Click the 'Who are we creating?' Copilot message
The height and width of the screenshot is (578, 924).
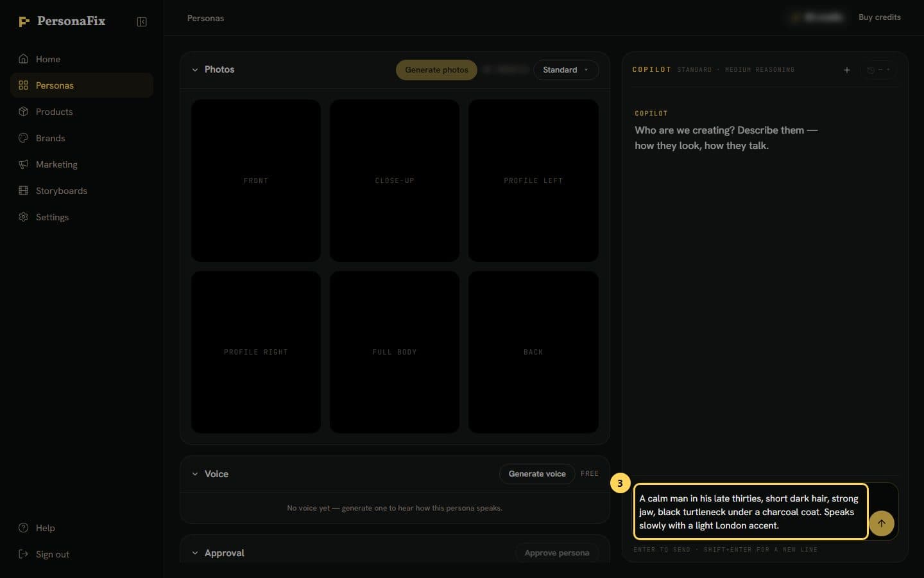click(x=726, y=138)
